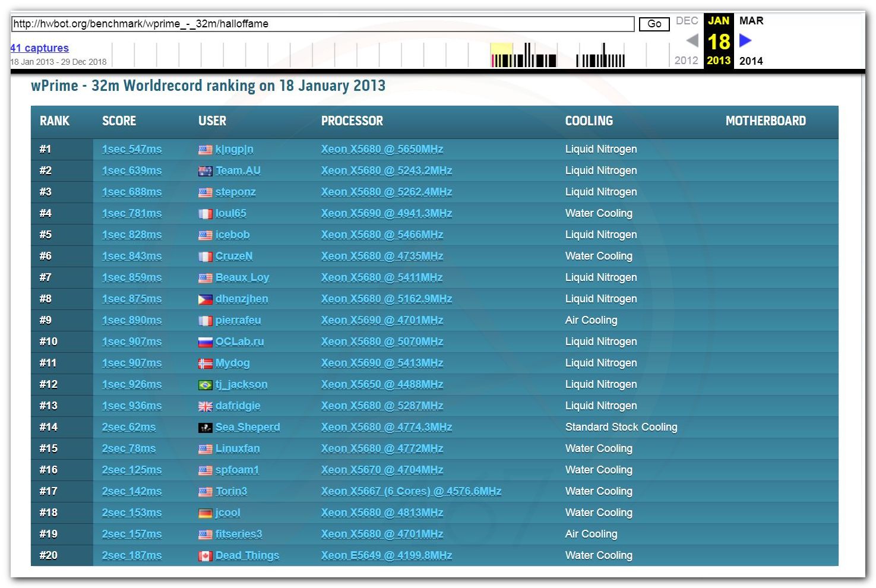Click the Wayback URL input field
Viewport: 876px width, 588px height.
pyautogui.click(x=322, y=24)
